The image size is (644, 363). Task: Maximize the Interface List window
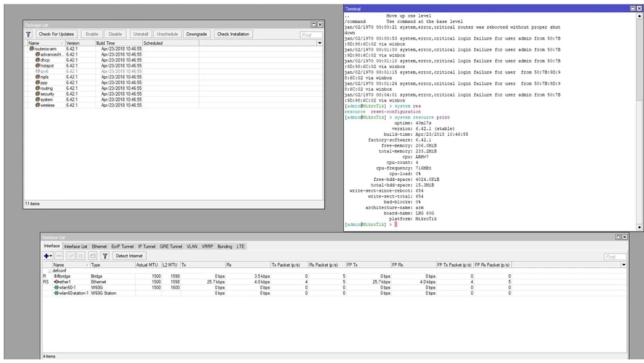click(618, 237)
